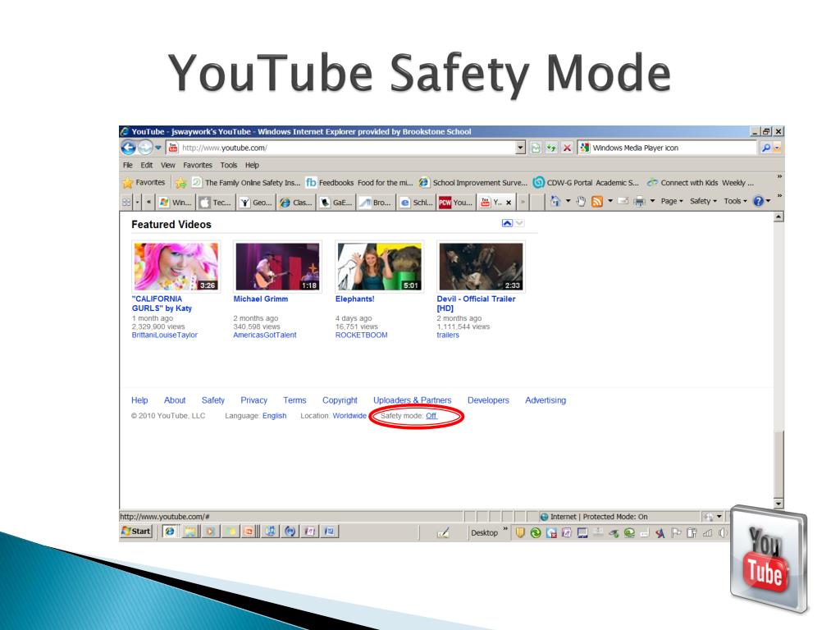Click the Language English link
This screenshot has height=630, width=840.
tap(274, 416)
